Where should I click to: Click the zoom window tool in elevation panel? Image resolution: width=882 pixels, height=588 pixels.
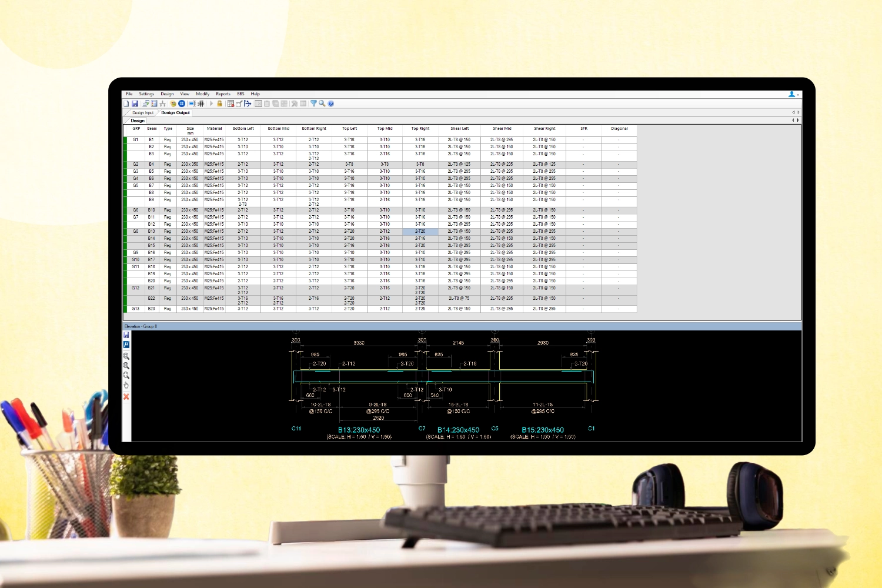126,356
